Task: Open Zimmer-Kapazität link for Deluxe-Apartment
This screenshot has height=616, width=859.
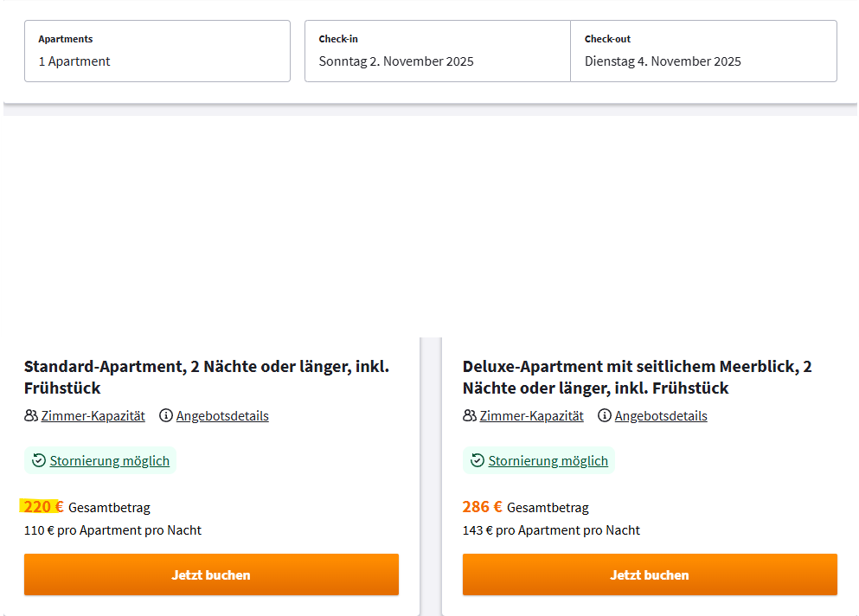Action: [x=531, y=416]
